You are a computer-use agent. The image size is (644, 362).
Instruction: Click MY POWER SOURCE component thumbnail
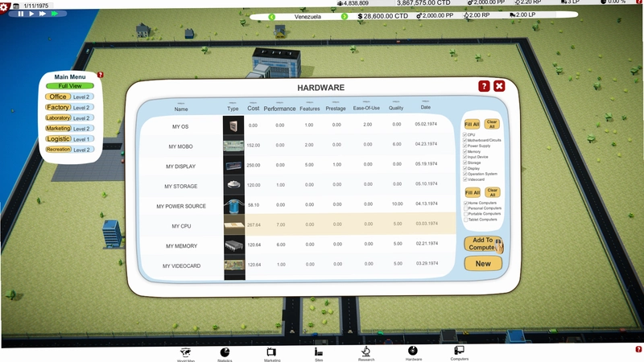[x=233, y=205]
